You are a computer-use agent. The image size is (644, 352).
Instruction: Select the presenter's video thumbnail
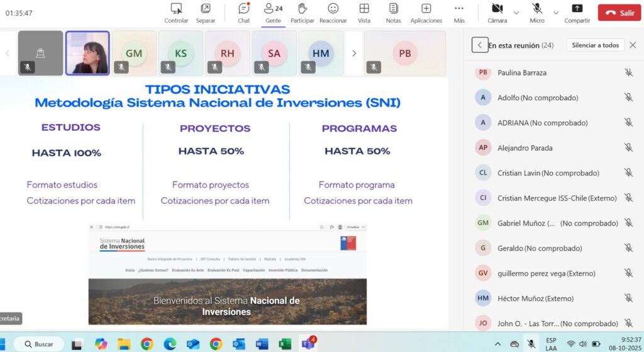(87, 54)
